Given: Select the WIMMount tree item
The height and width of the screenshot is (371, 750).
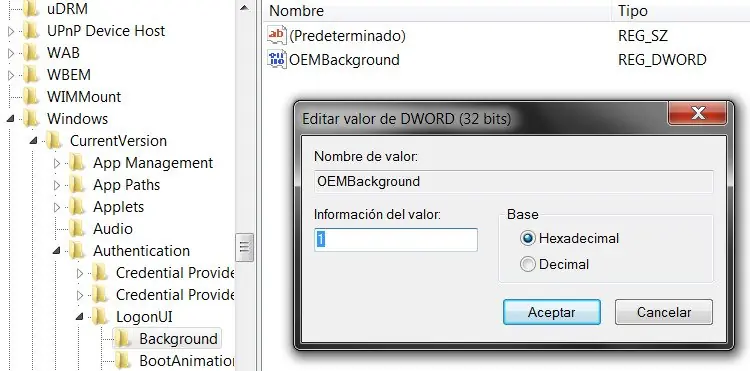Looking at the screenshot, I should [84, 97].
